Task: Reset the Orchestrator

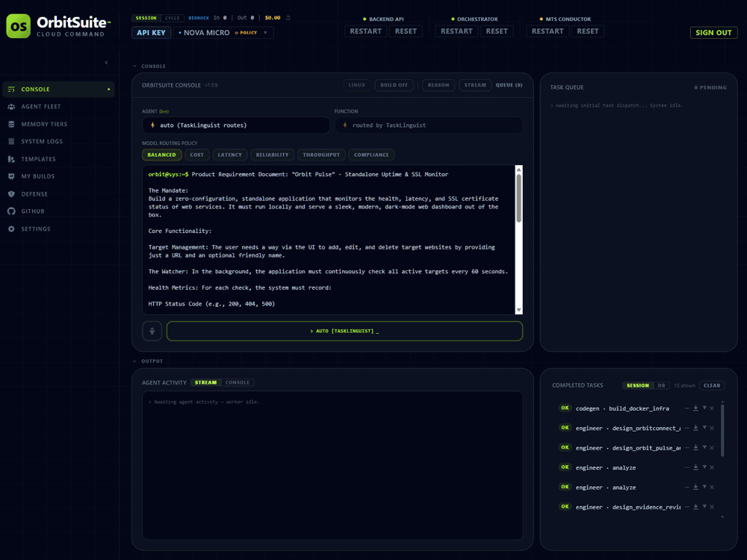Action: (497, 31)
